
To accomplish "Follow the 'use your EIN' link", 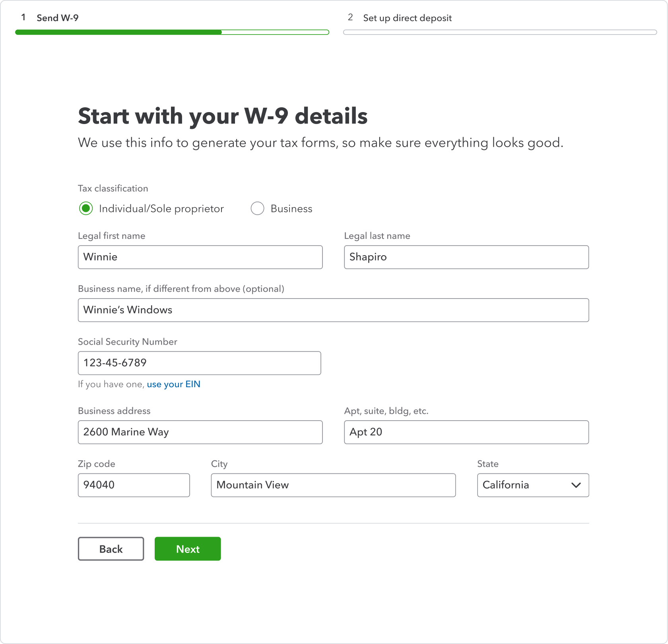I will [x=173, y=384].
